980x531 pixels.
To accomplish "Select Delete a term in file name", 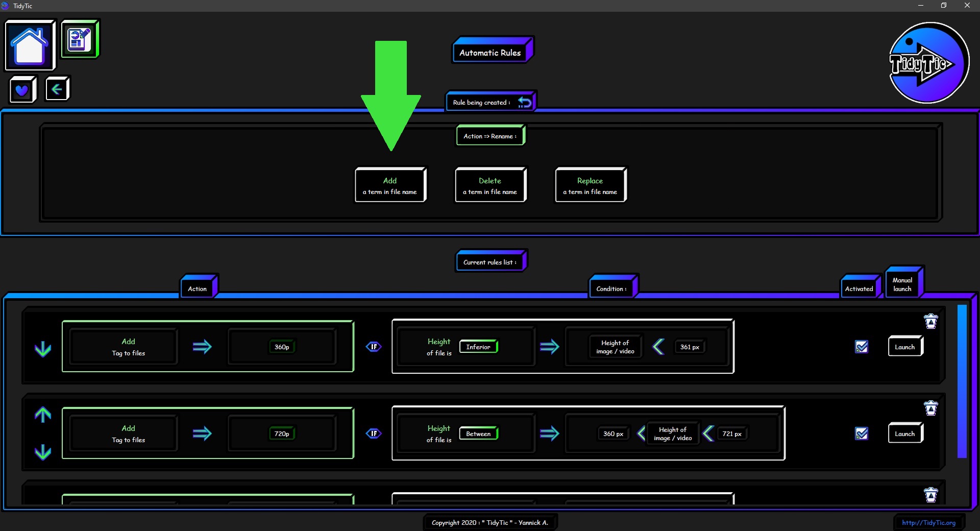I will (x=490, y=185).
